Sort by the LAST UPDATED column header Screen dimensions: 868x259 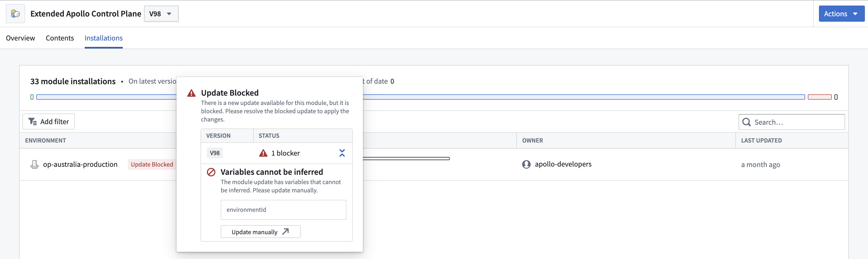(x=761, y=140)
